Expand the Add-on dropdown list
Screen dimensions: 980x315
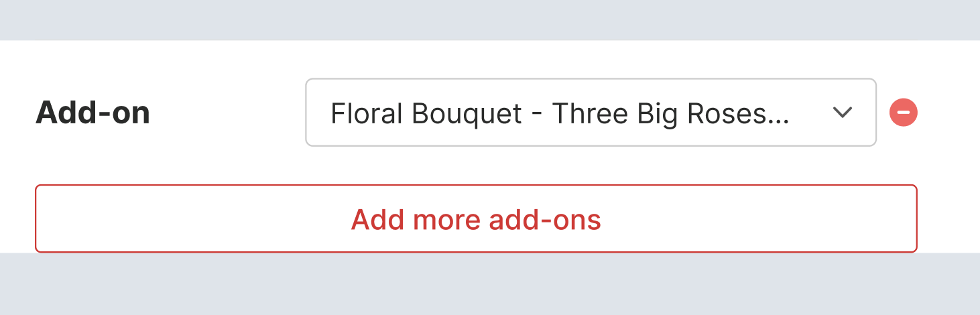(590, 113)
